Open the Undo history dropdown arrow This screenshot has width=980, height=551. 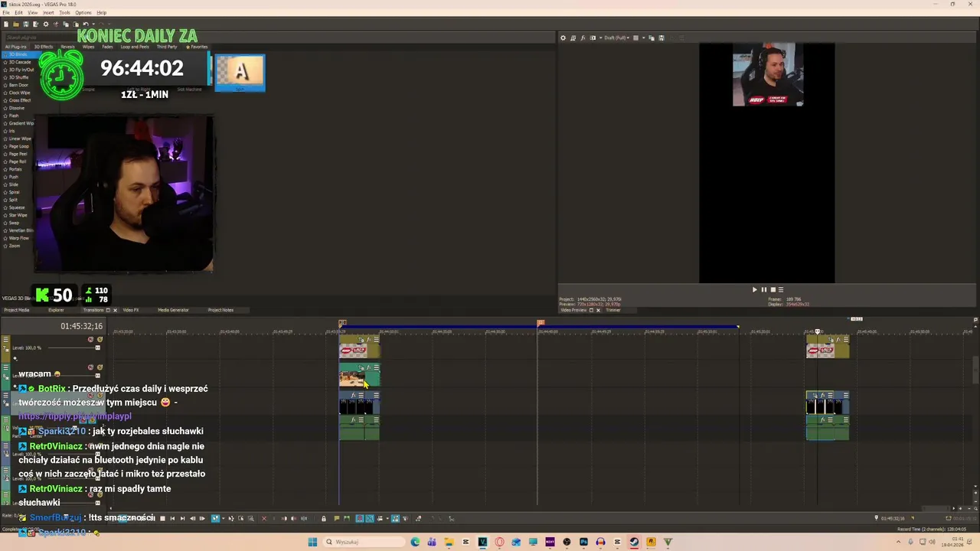click(93, 24)
